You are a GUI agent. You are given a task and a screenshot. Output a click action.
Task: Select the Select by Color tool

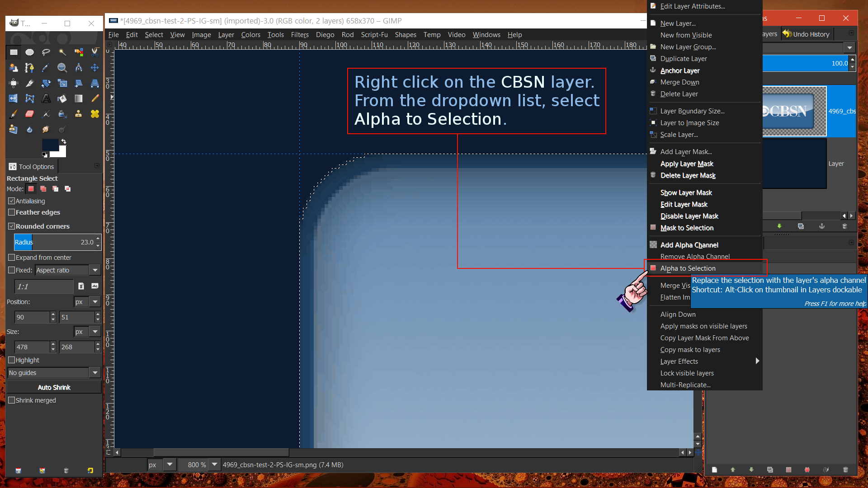79,52
